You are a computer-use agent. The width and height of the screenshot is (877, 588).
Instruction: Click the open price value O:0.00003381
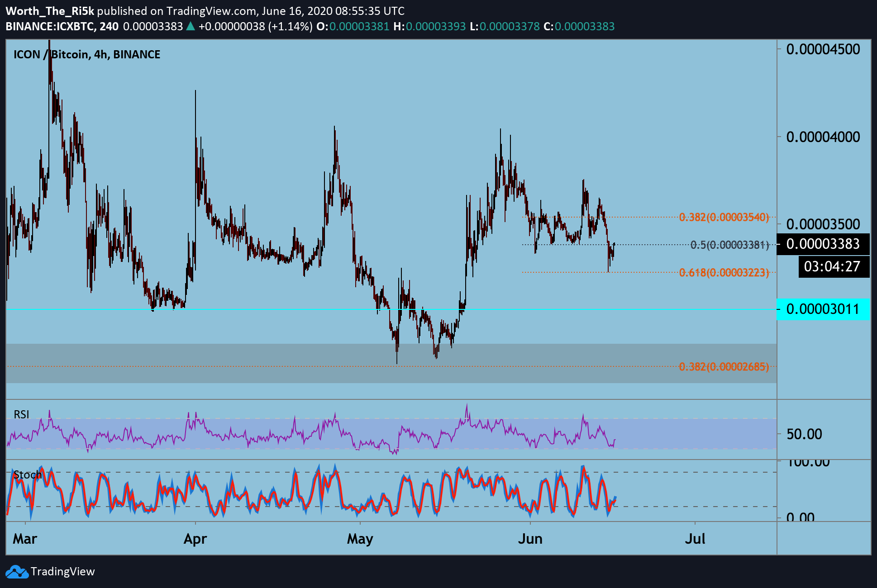[353, 26]
